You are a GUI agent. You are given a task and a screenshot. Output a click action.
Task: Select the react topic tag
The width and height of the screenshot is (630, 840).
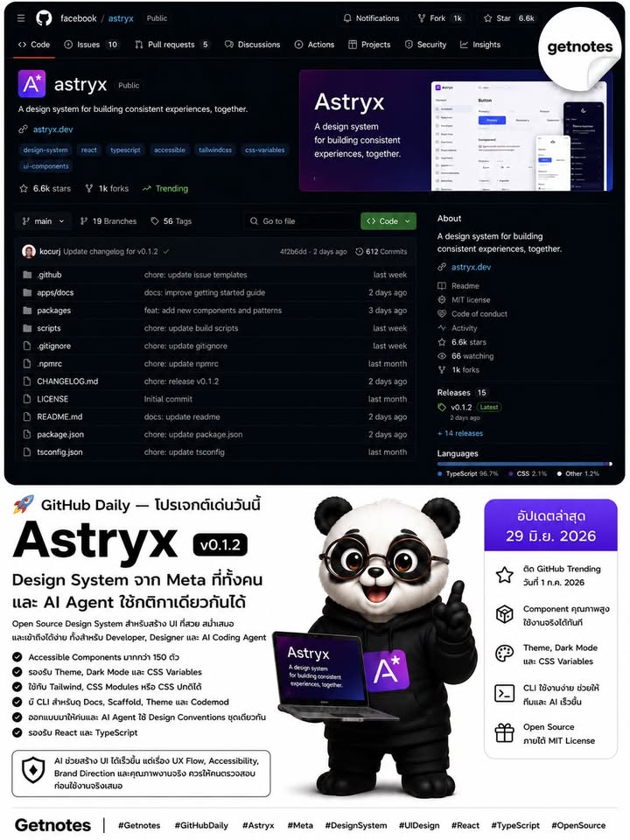point(89,150)
